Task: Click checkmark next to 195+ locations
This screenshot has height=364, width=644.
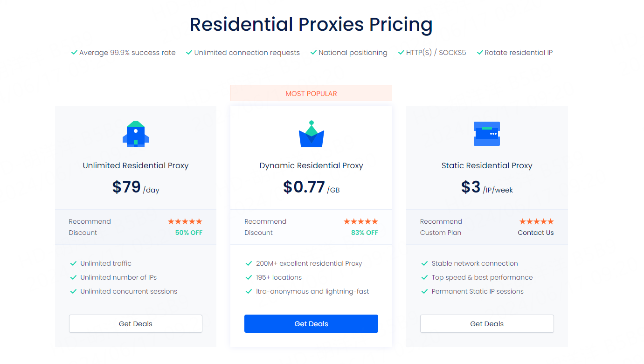Action: (249, 277)
